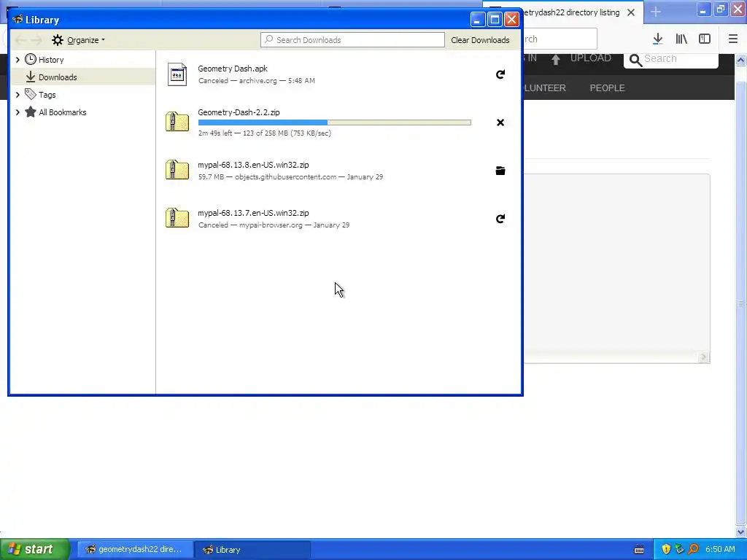Click the 6:50 AM system clock
This screenshot has height=560, width=747.
[x=720, y=550]
